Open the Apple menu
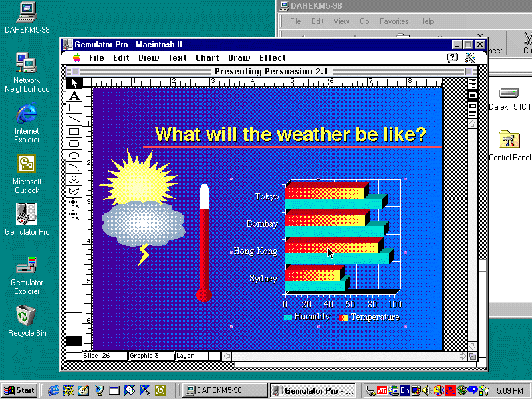Screen dimensions: 532x399 (x=77, y=57)
